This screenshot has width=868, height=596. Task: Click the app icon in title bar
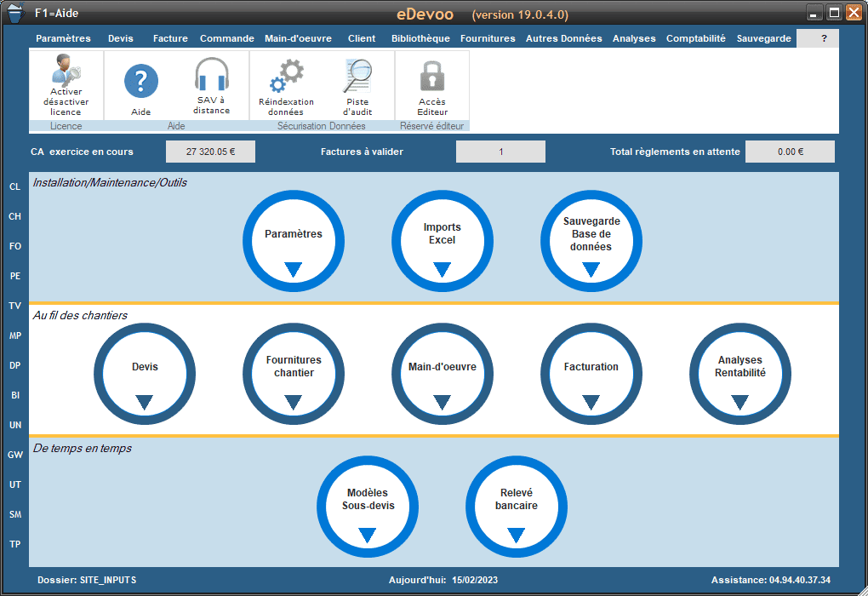pos(14,13)
